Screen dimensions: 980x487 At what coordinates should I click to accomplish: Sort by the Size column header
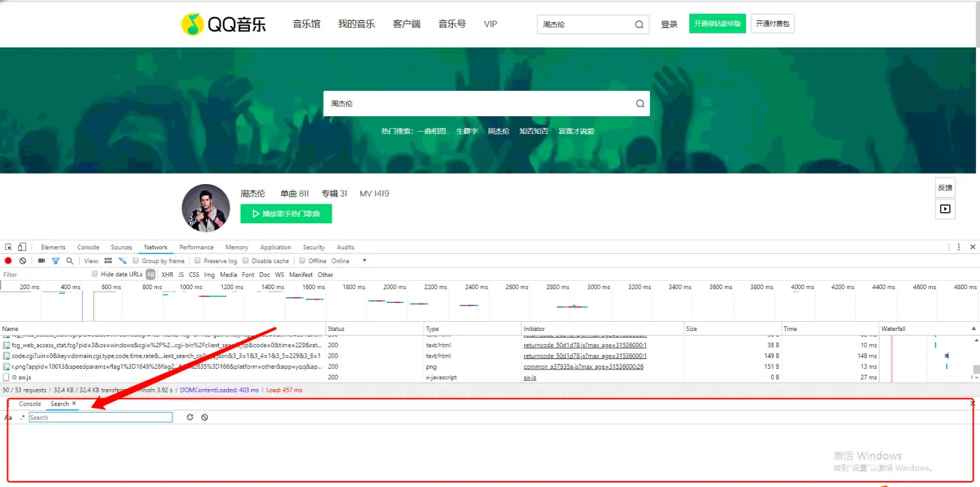pyautogui.click(x=732, y=329)
